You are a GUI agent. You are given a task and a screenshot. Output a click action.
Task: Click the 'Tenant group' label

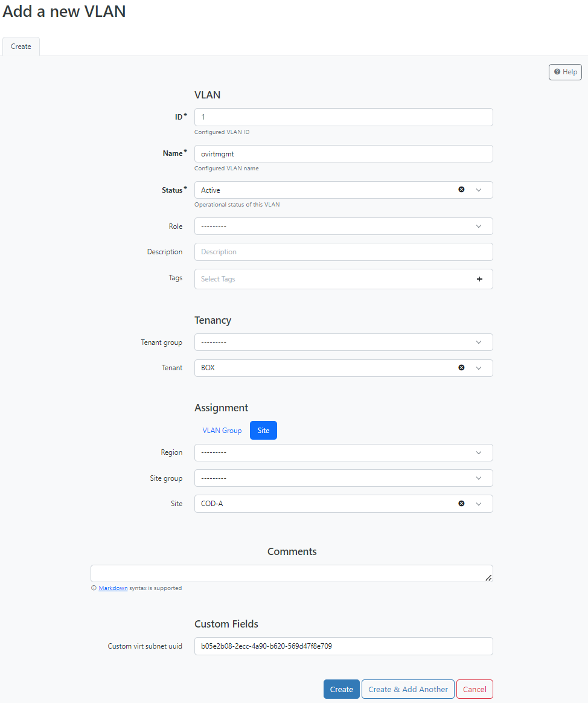pyautogui.click(x=161, y=342)
